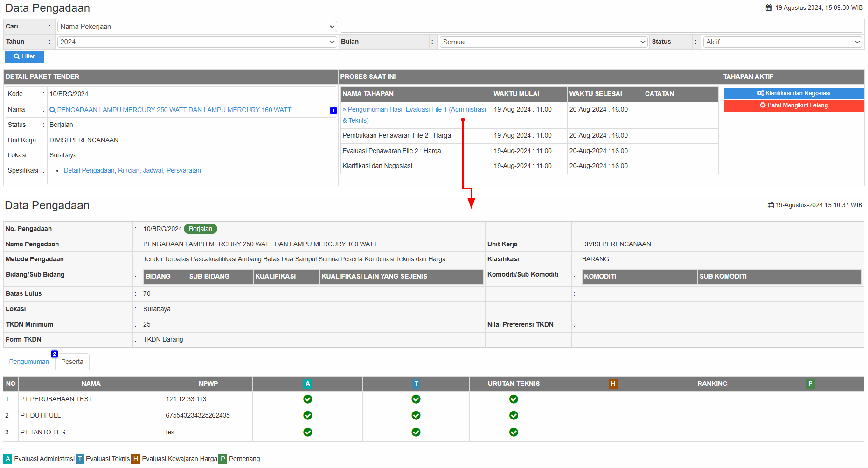Click PT PERUSAHAAN TEST administrasi check mark

(307, 399)
